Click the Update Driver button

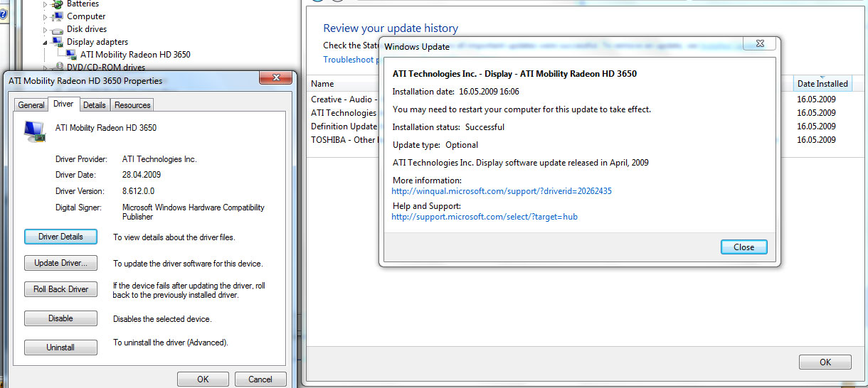point(60,263)
